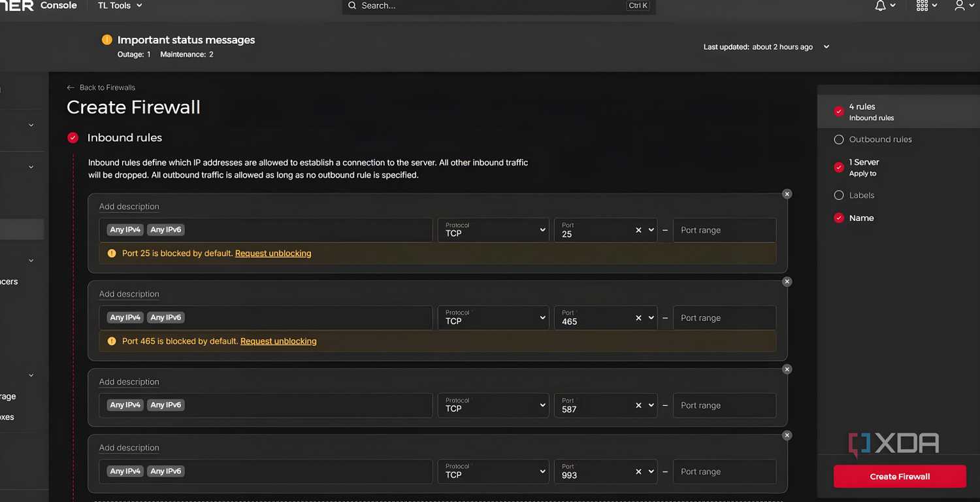The height and width of the screenshot is (502, 980).
Task: Click Request unblocking for port 25
Action: 273,254
